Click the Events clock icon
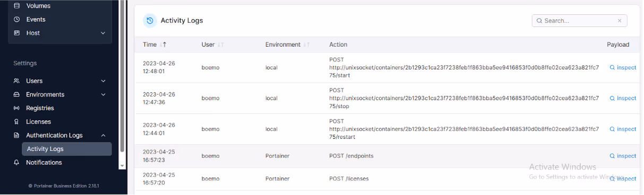The width and height of the screenshot is (644, 195). (16, 20)
